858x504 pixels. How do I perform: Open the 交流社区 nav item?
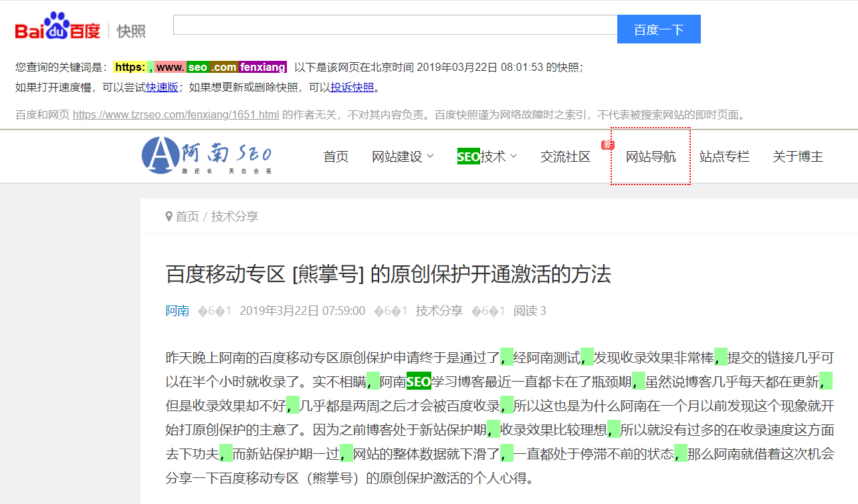click(x=566, y=156)
